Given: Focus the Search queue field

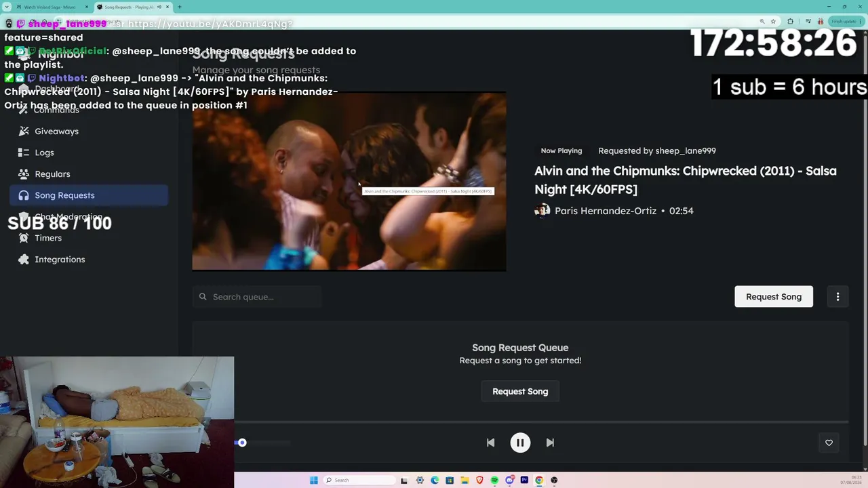Looking at the screenshot, I should pyautogui.click(x=257, y=297).
